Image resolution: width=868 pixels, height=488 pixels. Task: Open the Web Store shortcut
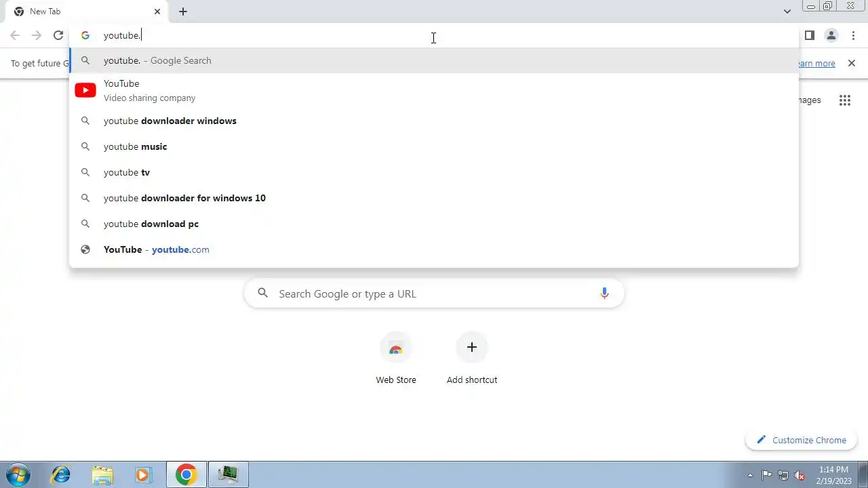coord(396,359)
